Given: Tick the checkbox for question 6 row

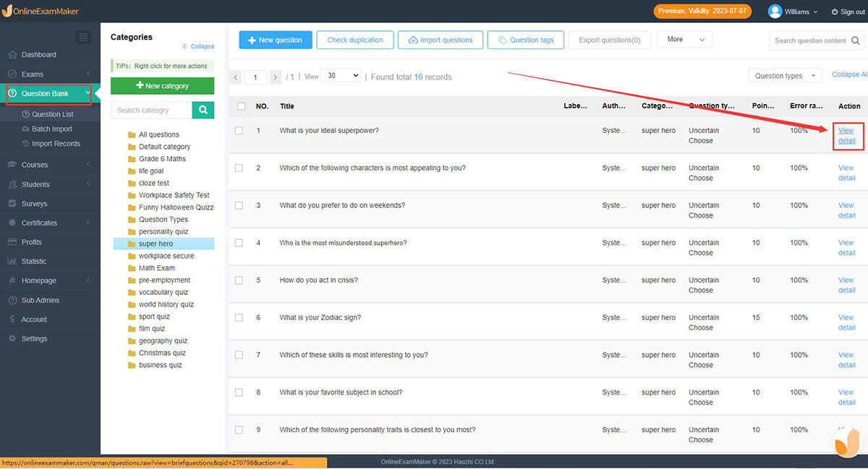Looking at the screenshot, I should 239,318.
